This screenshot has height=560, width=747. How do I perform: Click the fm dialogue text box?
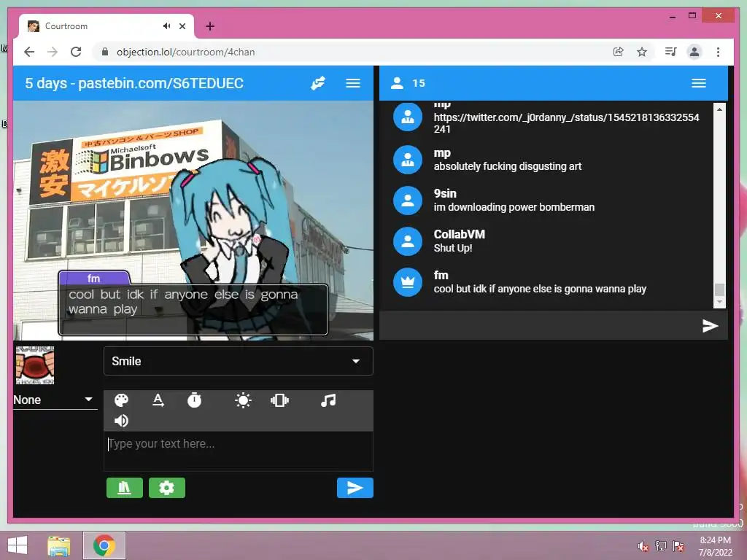click(x=193, y=309)
